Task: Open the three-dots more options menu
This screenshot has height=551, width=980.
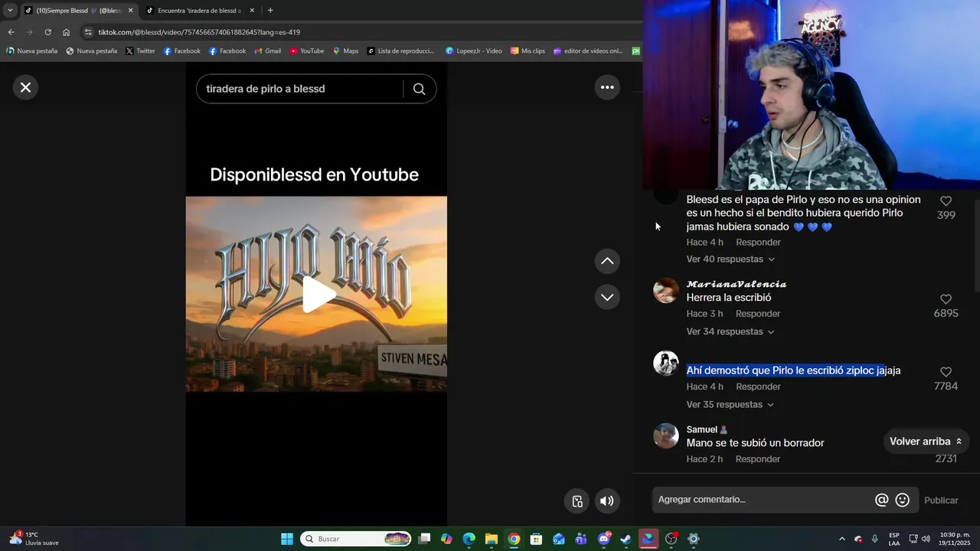Action: (x=607, y=87)
